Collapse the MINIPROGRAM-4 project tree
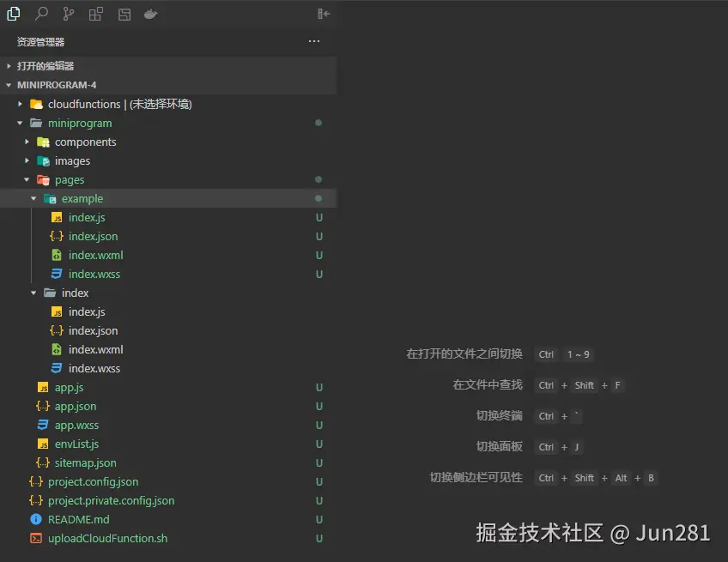This screenshot has width=728, height=562. [x=9, y=85]
